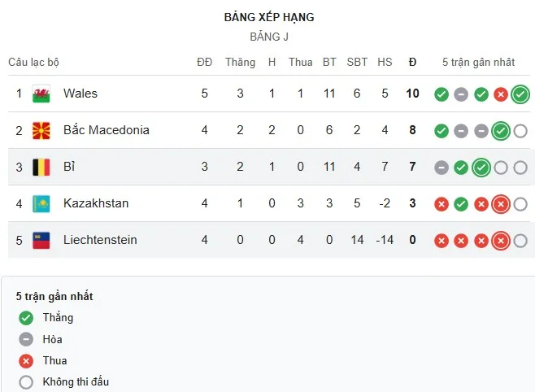The width and height of the screenshot is (535, 392).
Task: Open the Wales team name link
Action: pos(80,94)
